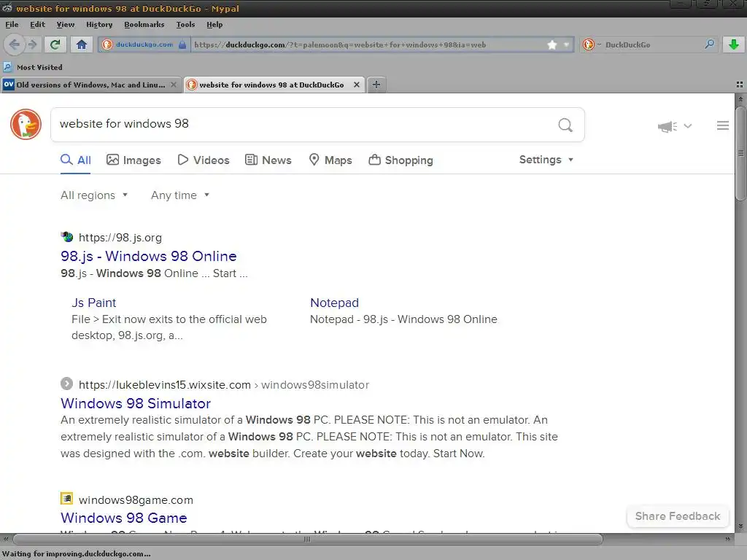Open the hamburger side menu
Screen dimensions: 747x560
coord(723,125)
